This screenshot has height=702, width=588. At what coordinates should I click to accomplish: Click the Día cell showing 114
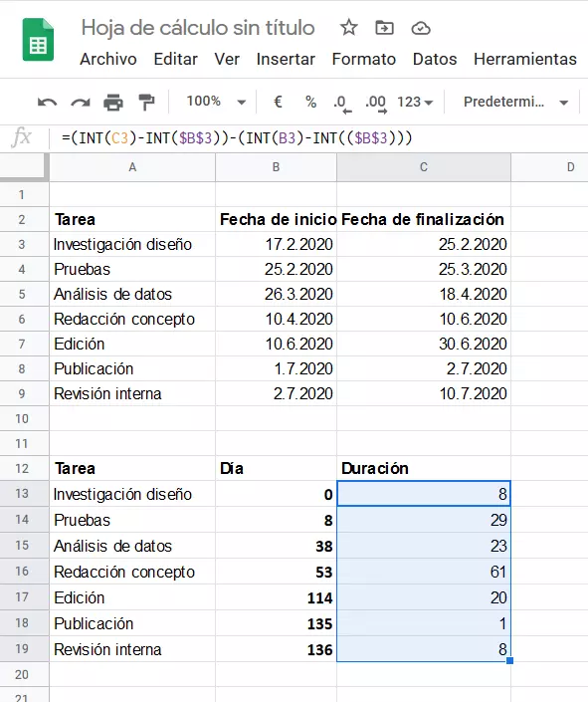point(277,597)
